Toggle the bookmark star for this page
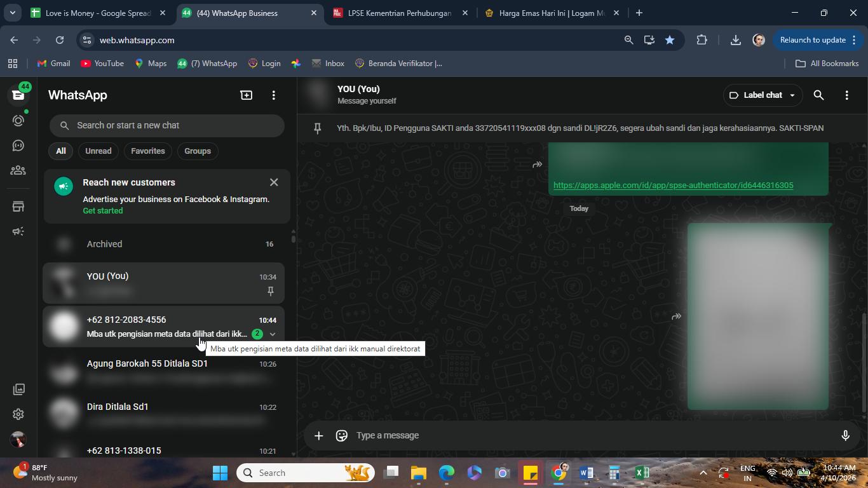Viewport: 868px width, 488px height. point(670,40)
